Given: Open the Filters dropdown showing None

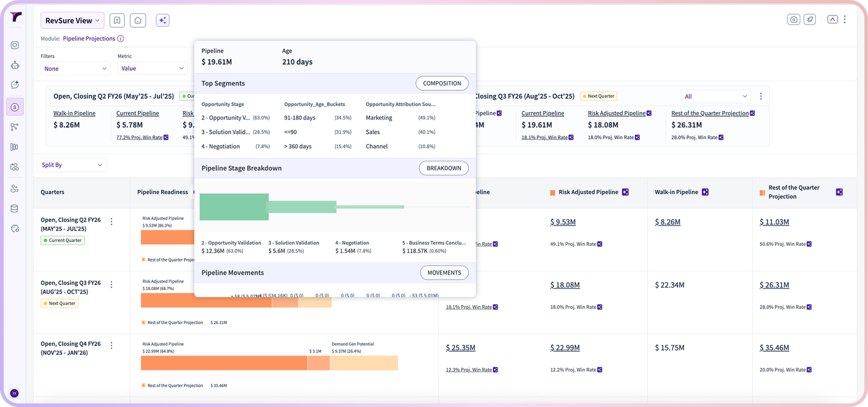Looking at the screenshot, I should (x=75, y=69).
